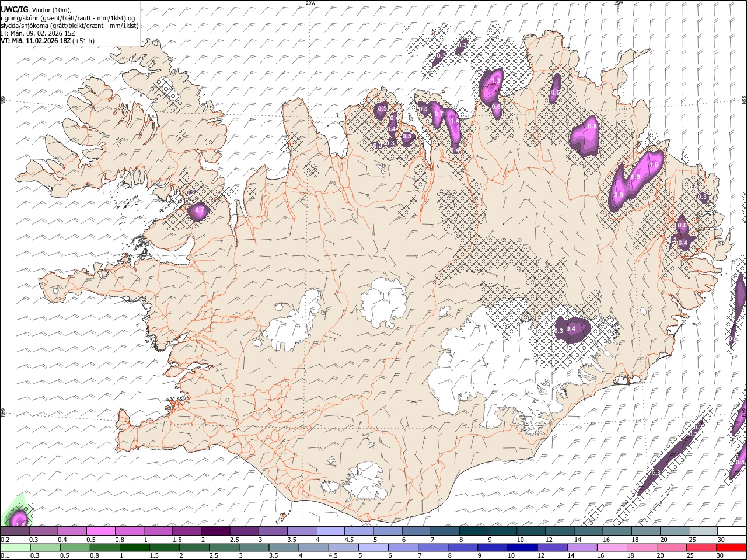Select the 1.4 snowfall value on the map

tap(455, 121)
